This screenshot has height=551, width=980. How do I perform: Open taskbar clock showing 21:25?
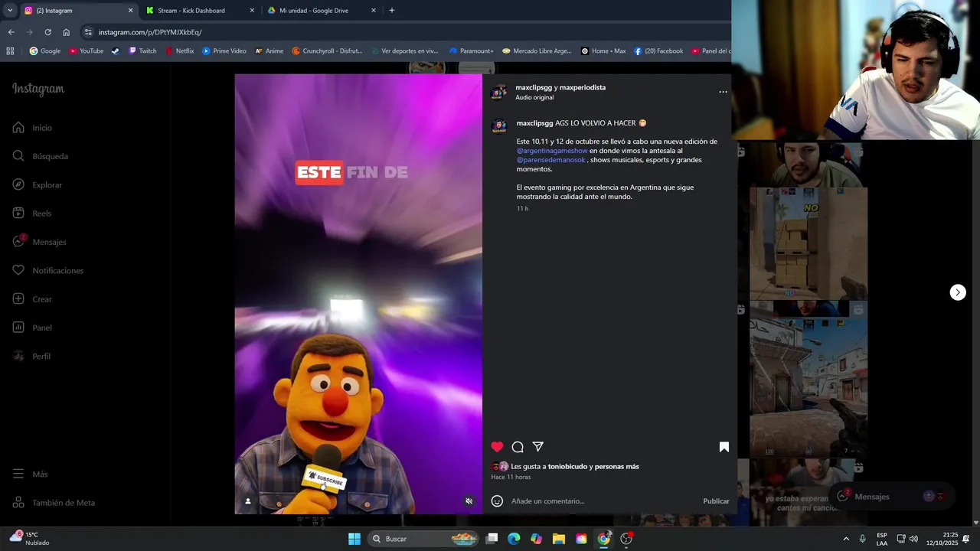click(x=941, y=539)
